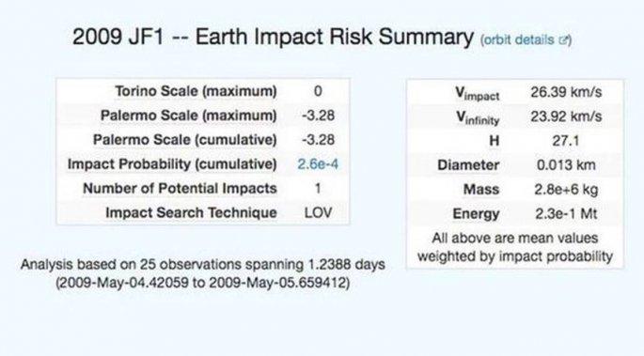The width and height of the screenshot is (644, 356).
Task: Click the mean values weighted note
Action: [x=515, y=247]
